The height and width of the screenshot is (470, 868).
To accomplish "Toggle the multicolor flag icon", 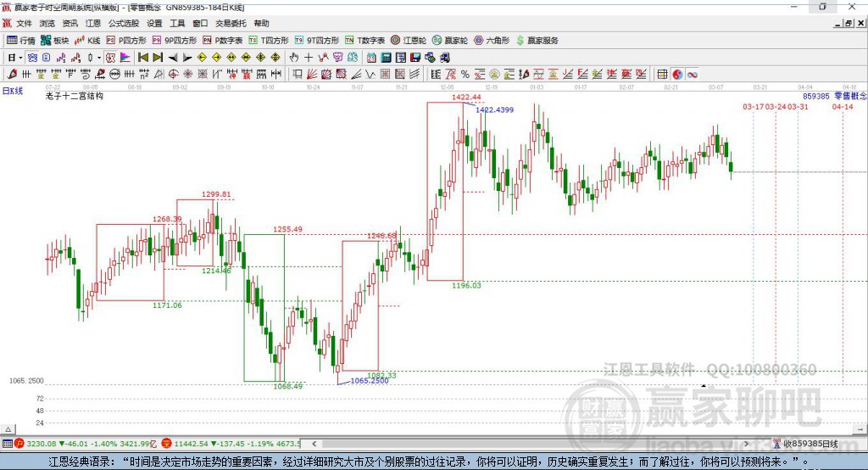I will coord(125,58).
